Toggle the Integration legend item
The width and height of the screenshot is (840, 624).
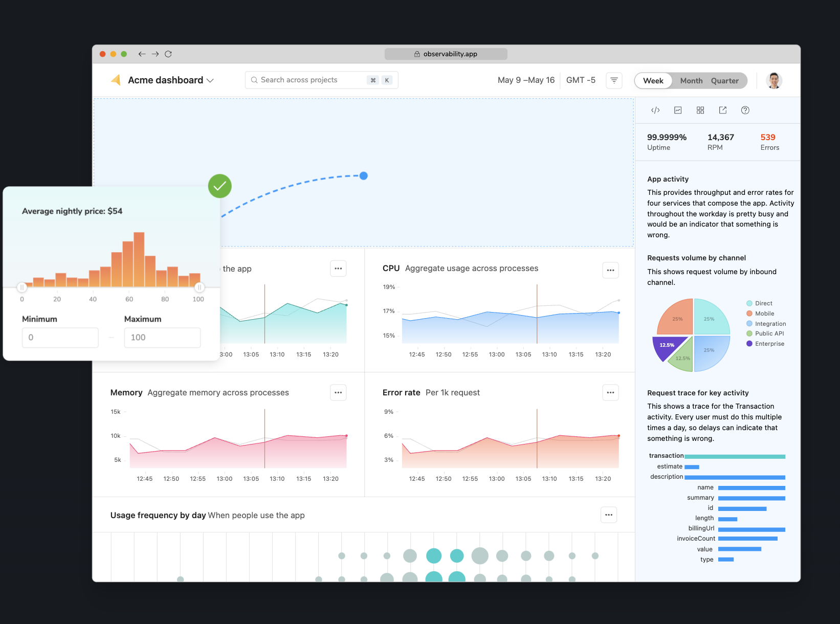[x=766, y=324]
